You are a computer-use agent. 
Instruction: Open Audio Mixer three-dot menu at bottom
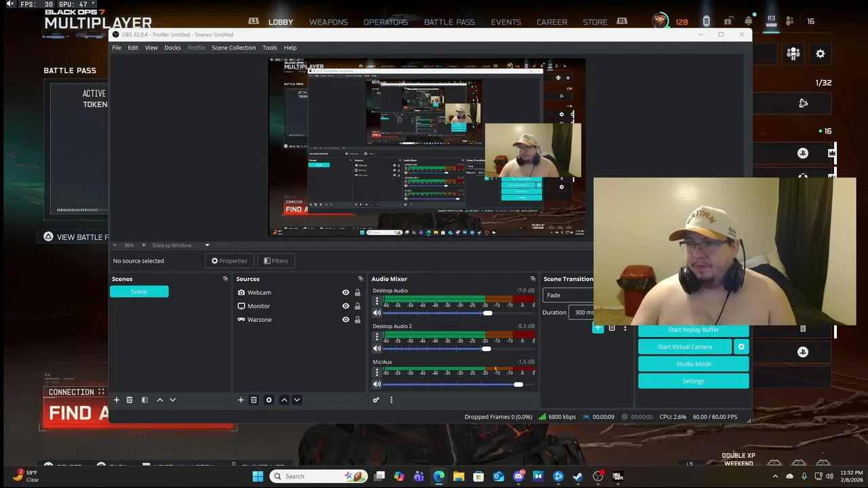click(391, 400)
